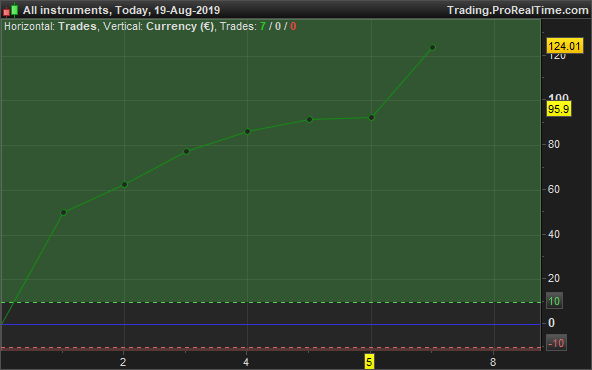This screenshot has height=370, width=592.
Task: Click the red -10 threshold label
Action: (x=556, y=343)
